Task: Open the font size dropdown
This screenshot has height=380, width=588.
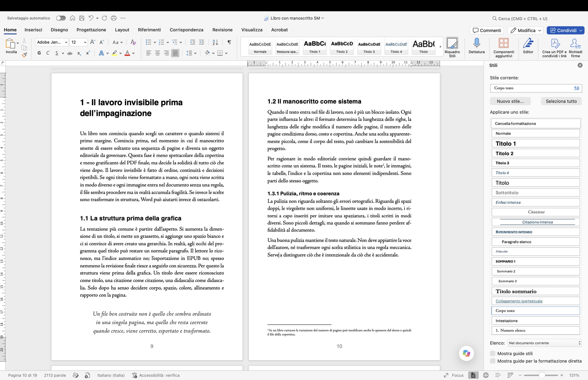Action: click(85, 42)
